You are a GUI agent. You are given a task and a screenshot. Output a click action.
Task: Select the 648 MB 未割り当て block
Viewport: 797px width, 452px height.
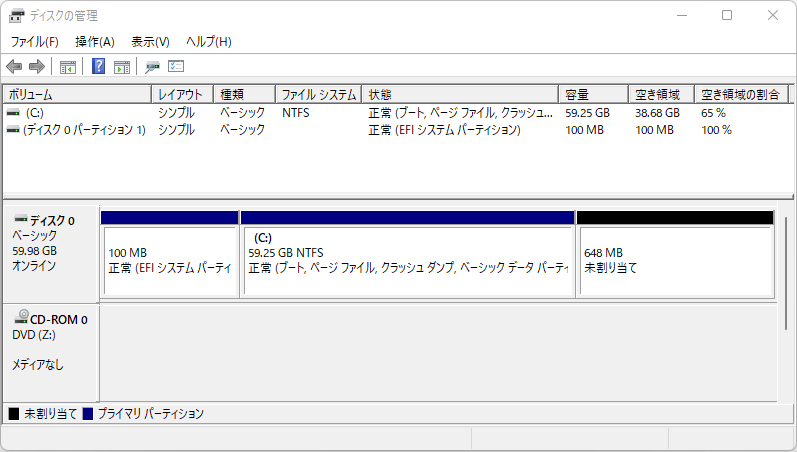click(676, 254)
